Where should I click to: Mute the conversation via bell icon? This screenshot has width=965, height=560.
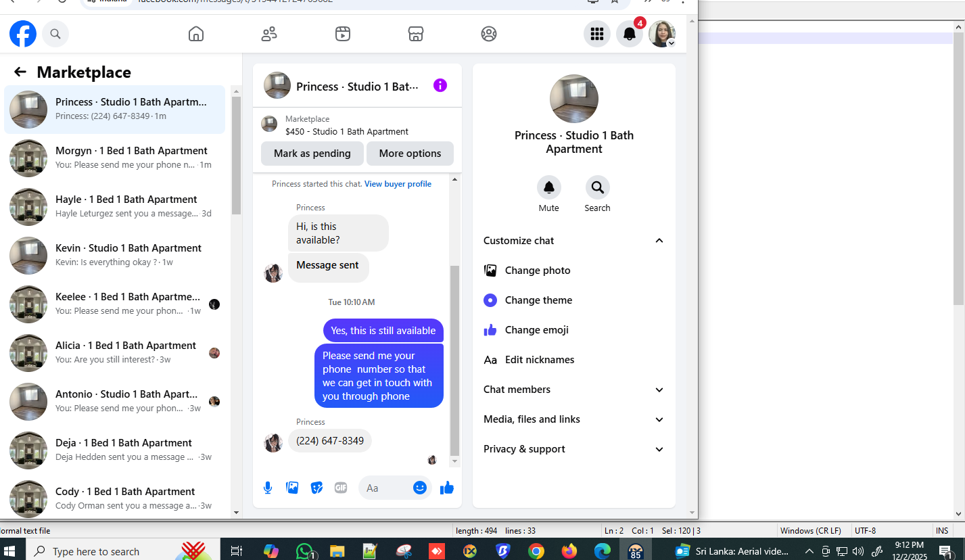(549, 187)
